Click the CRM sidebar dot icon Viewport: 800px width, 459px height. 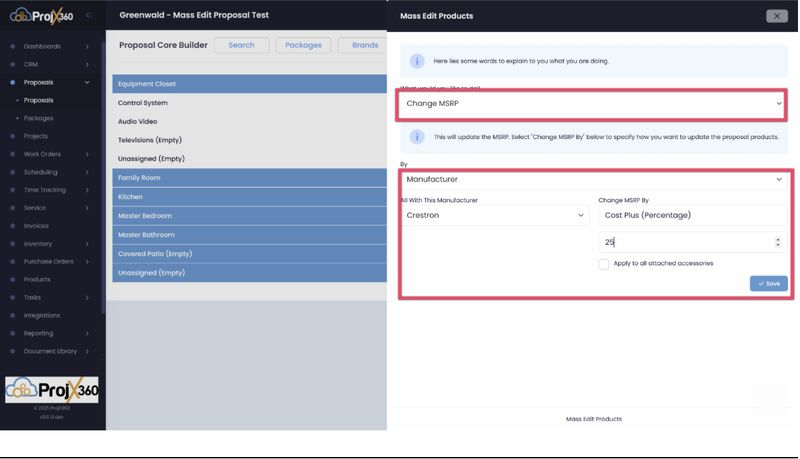click(x=13, y=65)
